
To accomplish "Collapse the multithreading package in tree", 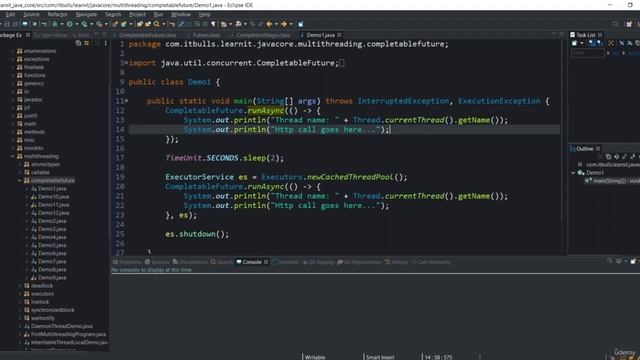I will [12, 156].
